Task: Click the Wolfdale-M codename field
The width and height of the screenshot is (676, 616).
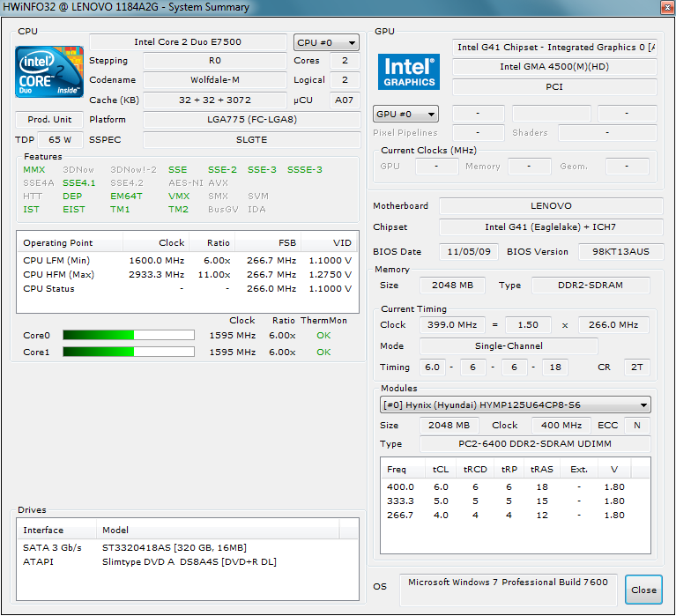Action: pyautogui.click(x=215, y=81)
